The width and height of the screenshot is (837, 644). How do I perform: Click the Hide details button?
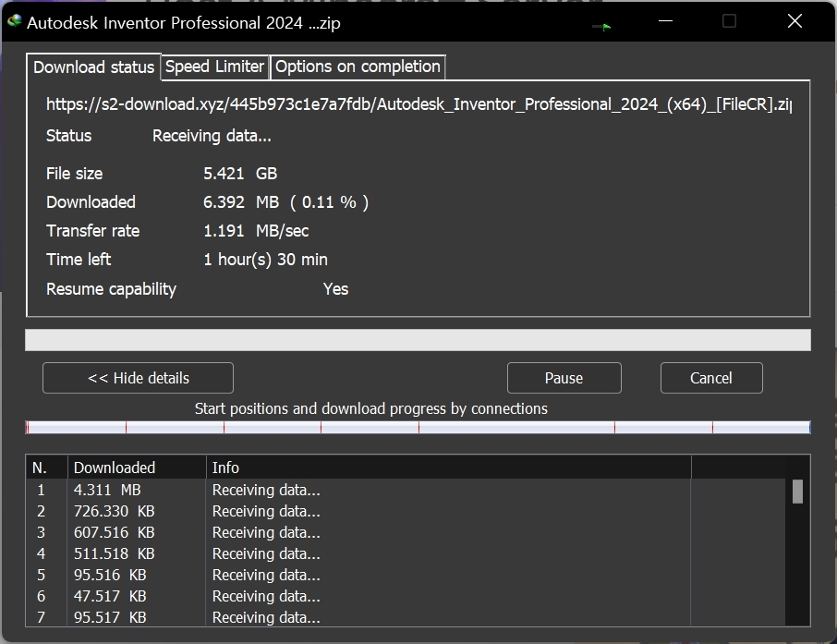click(x=138, y=378)
